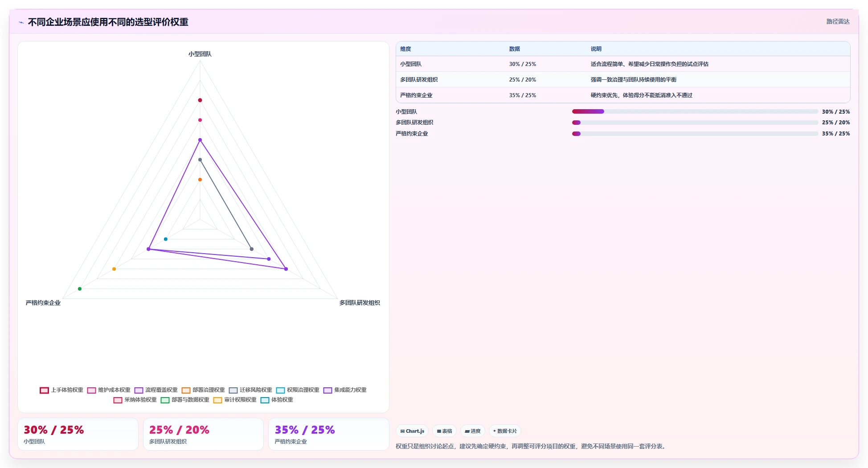The width and height of the screenshot is (868, 468).
Task: Click table value 30% / 25%
Action: point(523,64)
